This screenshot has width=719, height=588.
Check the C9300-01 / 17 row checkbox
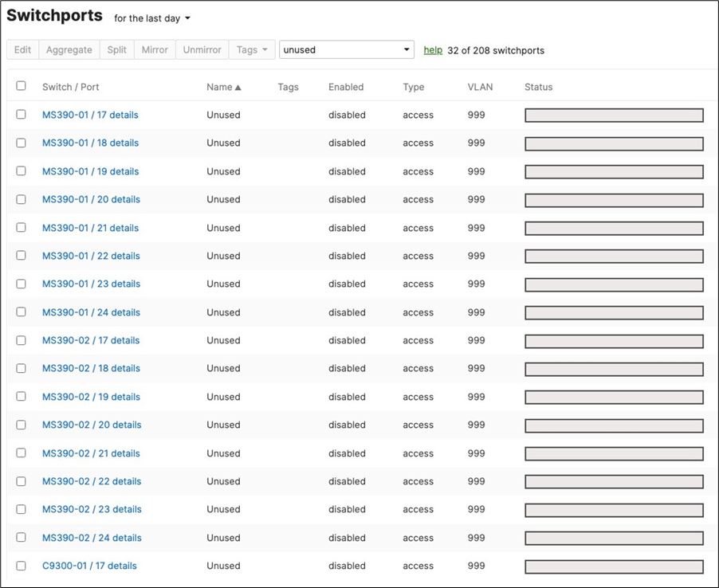tap(22, 566)
